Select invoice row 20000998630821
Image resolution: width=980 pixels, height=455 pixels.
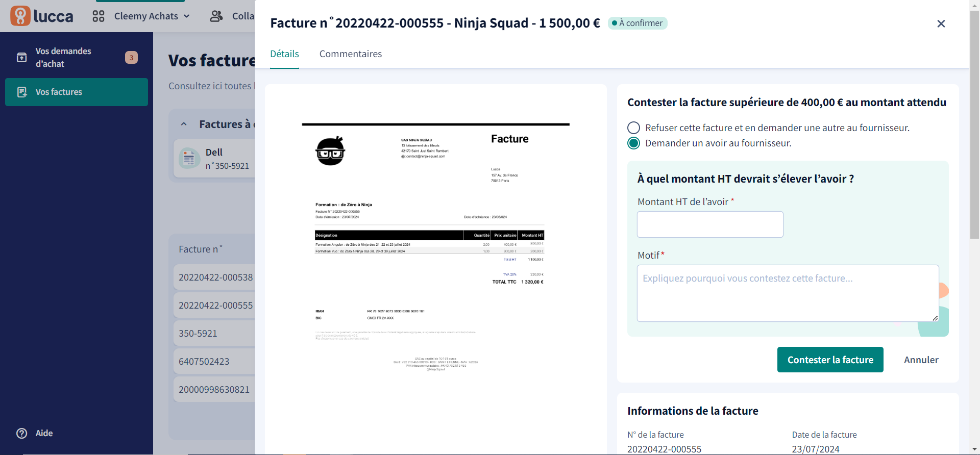click(214, 389)
